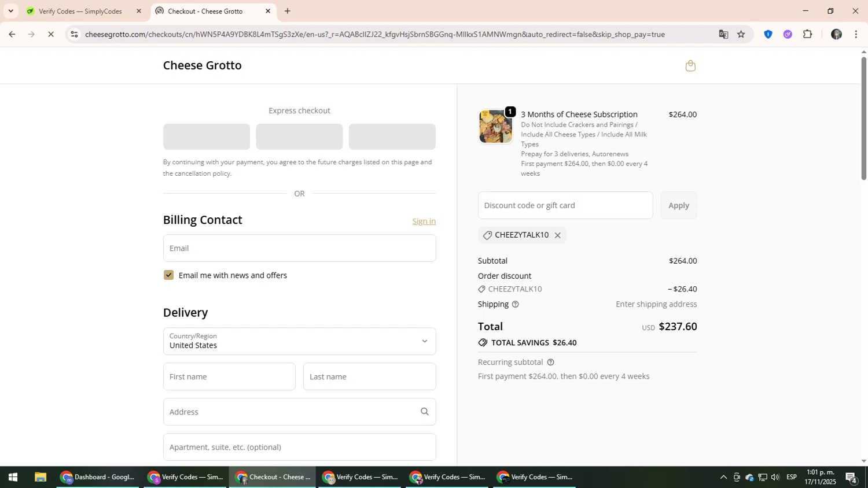The width and height of the screenshot is (868, 488).
Task: Open the tab search dropdown arrow
Action: tap(10, 11)
